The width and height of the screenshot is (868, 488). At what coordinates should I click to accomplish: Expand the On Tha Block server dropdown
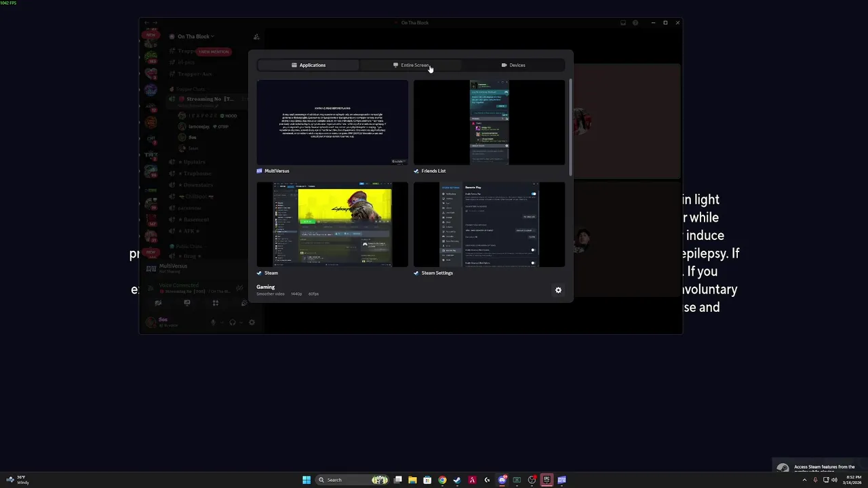pyautogui.click(x=195, y=37)
